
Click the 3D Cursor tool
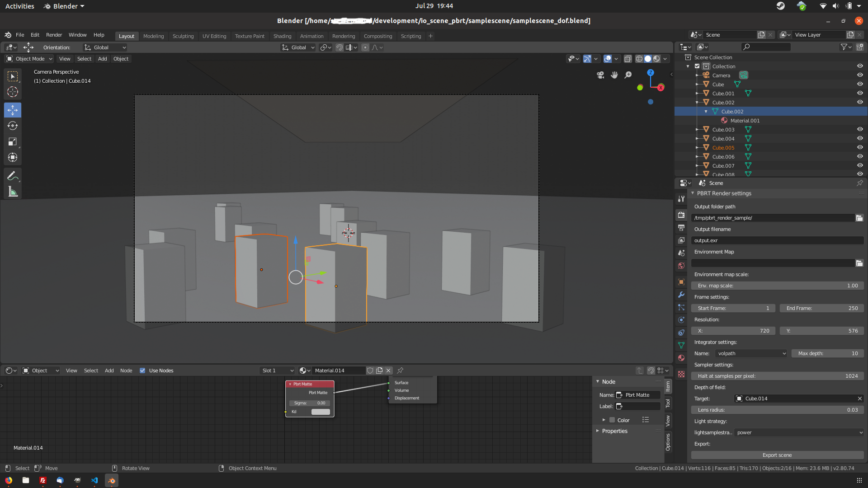click(13, 92)
